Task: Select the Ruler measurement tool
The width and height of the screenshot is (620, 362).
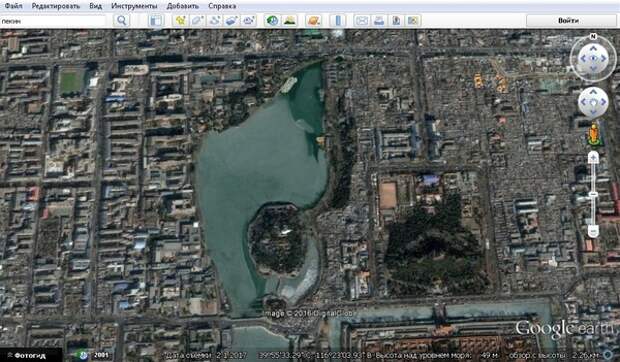Action: pos(338,21)
